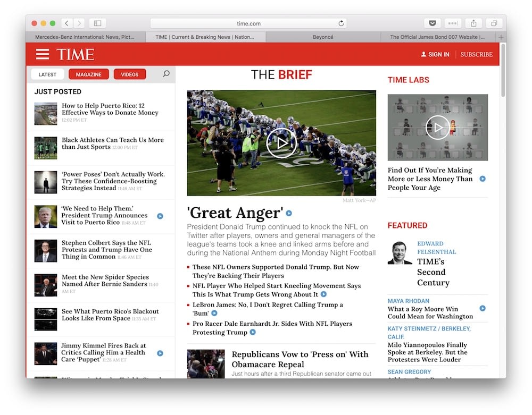Play the NFL kneeling video

coord(281,143)
